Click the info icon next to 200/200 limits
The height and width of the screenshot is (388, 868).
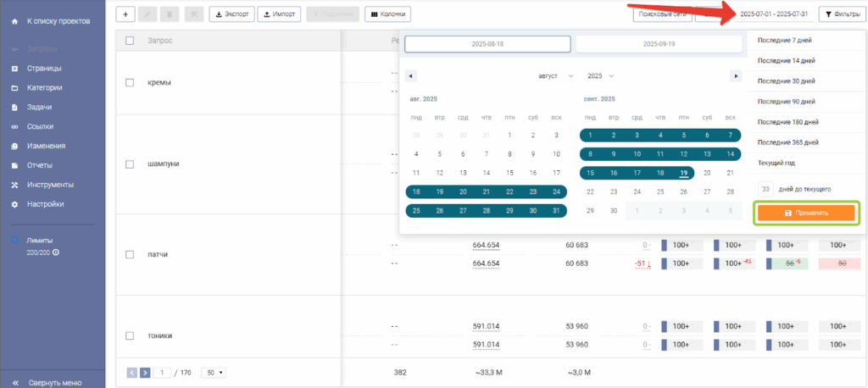coord(56,253)
